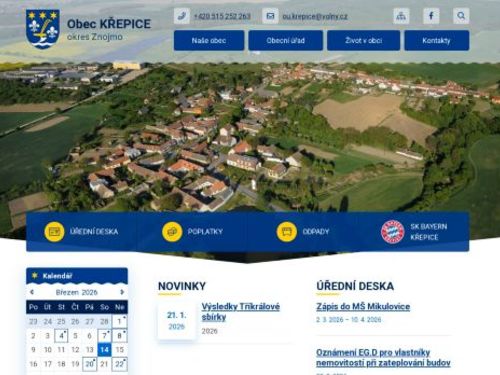Open the SK BAYERN KŘEPICE link text
Viewport: 500px width, 375px height.
(x=429, y=232)
